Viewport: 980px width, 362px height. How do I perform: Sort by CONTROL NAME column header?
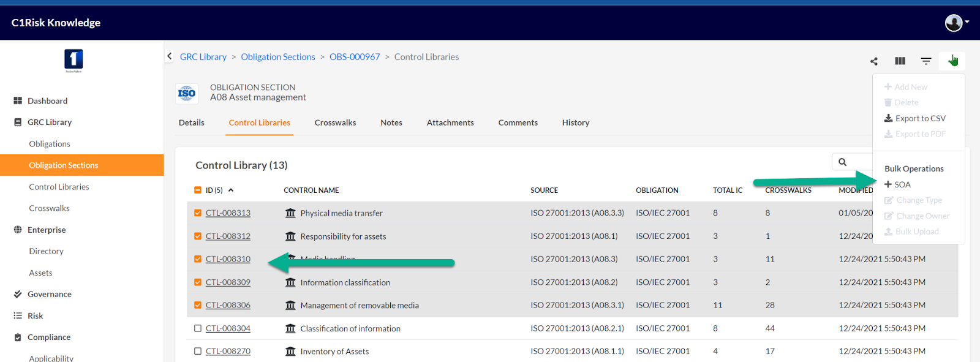(x=311, y=190)
